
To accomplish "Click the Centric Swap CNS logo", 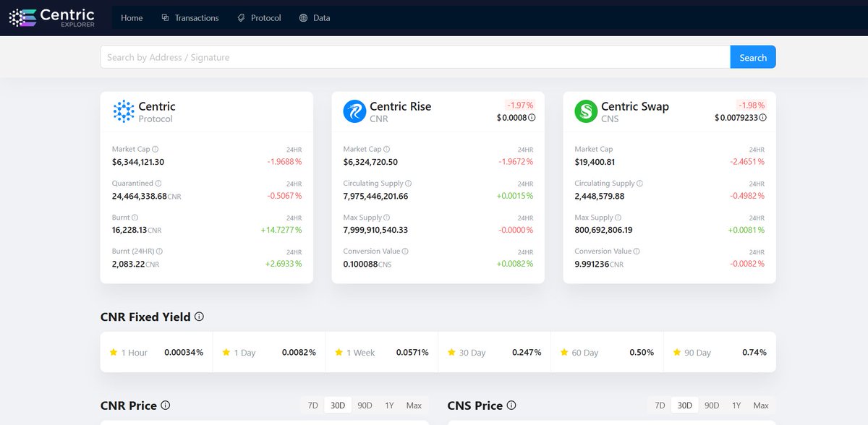I will 586,111.
